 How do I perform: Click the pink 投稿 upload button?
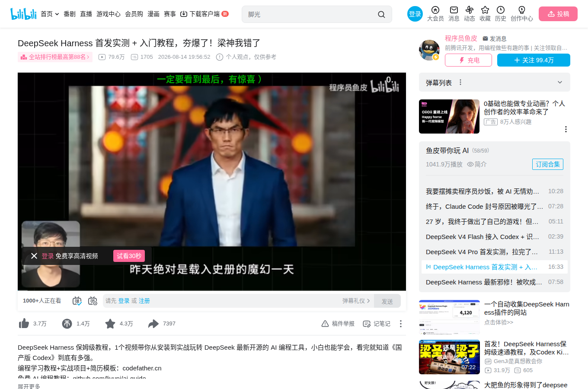[x=558, y=14]
